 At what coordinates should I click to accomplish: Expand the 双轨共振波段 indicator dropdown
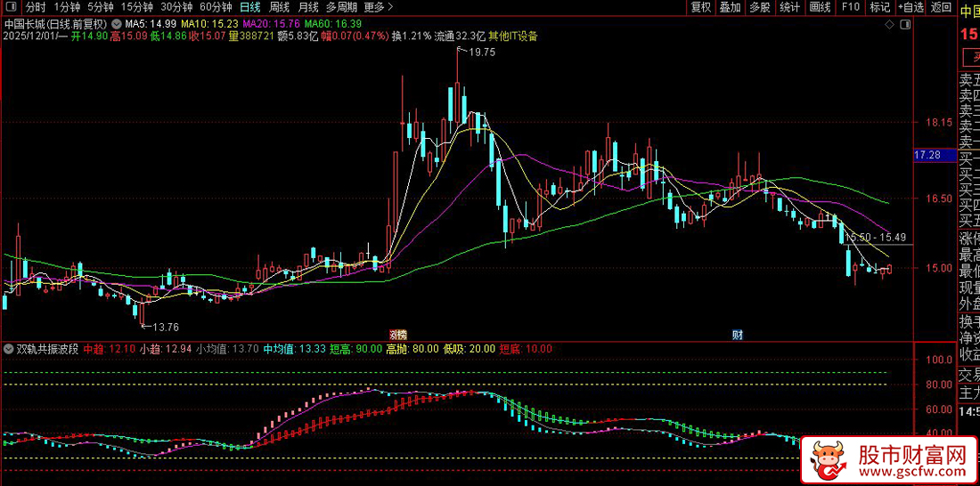click(9, 349)
